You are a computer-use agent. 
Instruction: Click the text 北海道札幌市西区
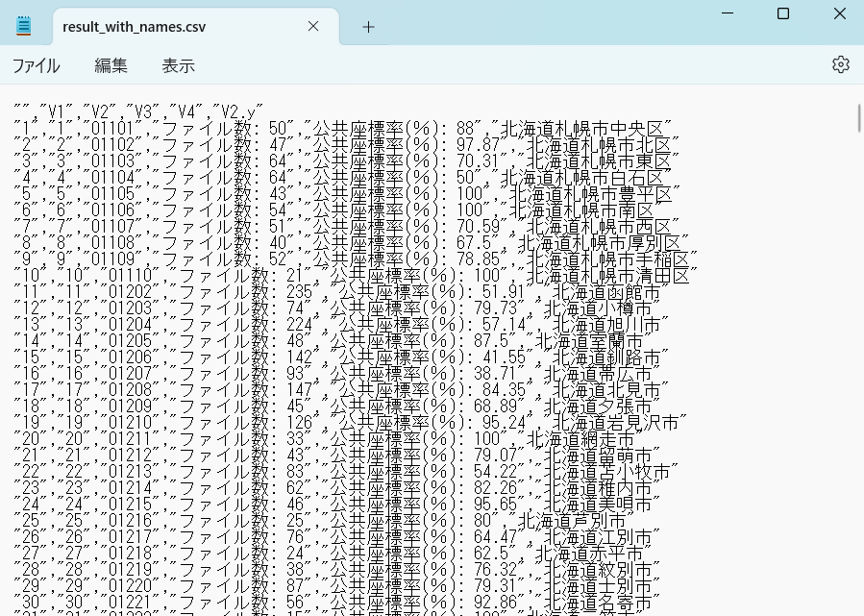[599, 227]
